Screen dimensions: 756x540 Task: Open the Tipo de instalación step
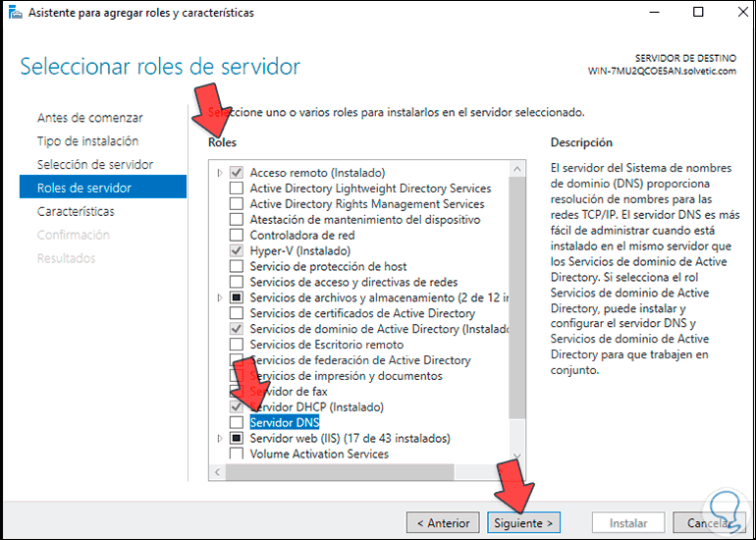tap(87, 141)
